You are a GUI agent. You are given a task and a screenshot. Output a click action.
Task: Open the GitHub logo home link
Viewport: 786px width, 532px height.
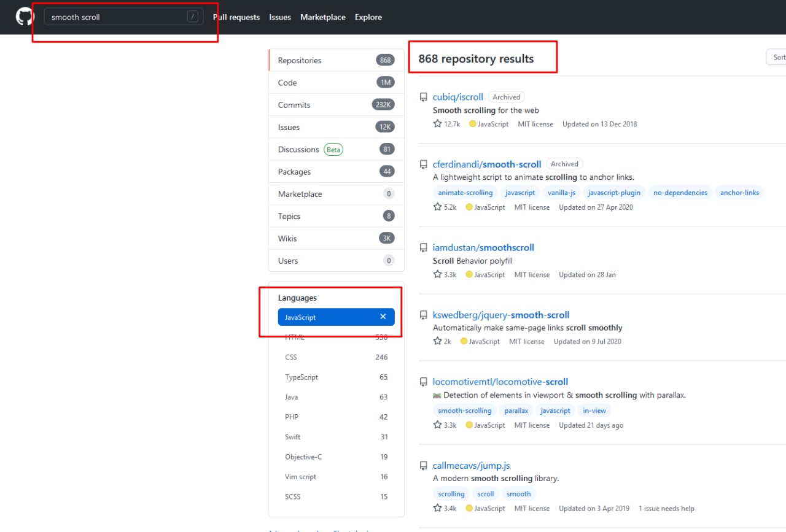(25, 17)
